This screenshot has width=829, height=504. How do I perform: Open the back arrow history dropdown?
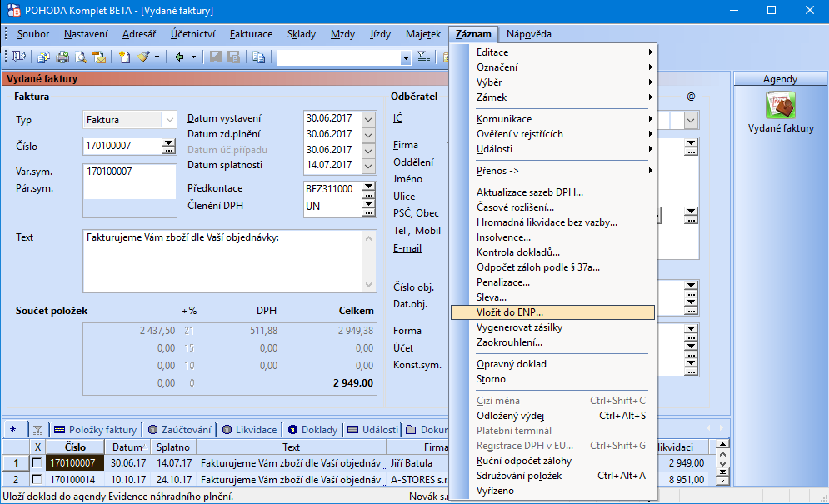pyautogui.click(x=193, y=57)
